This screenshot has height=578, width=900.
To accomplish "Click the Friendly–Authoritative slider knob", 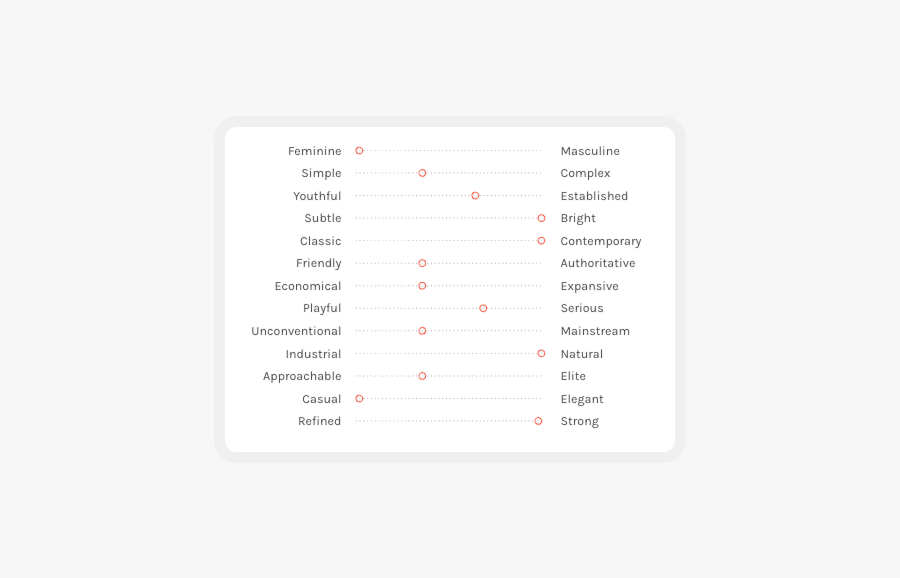I will (422, 263).
